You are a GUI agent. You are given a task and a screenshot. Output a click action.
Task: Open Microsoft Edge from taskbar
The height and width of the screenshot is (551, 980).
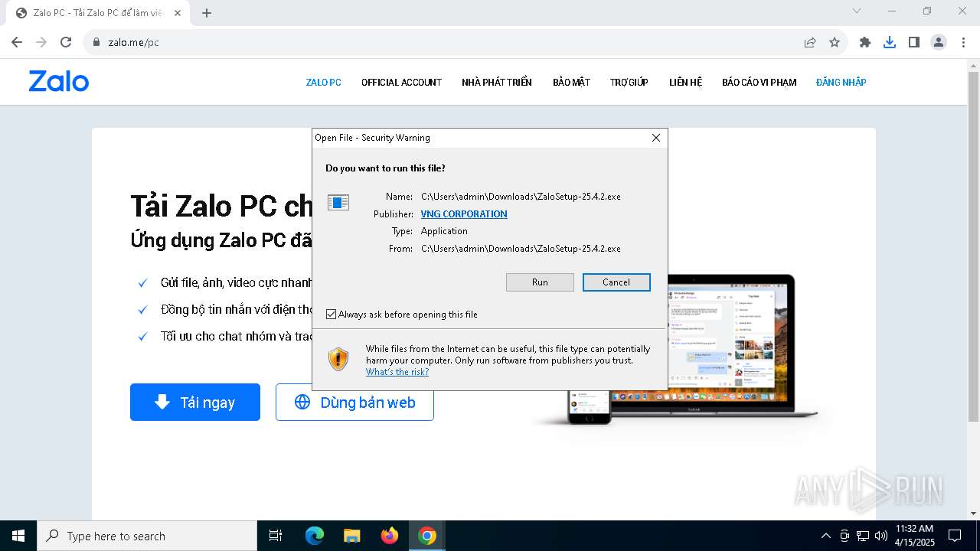[315, 536]
